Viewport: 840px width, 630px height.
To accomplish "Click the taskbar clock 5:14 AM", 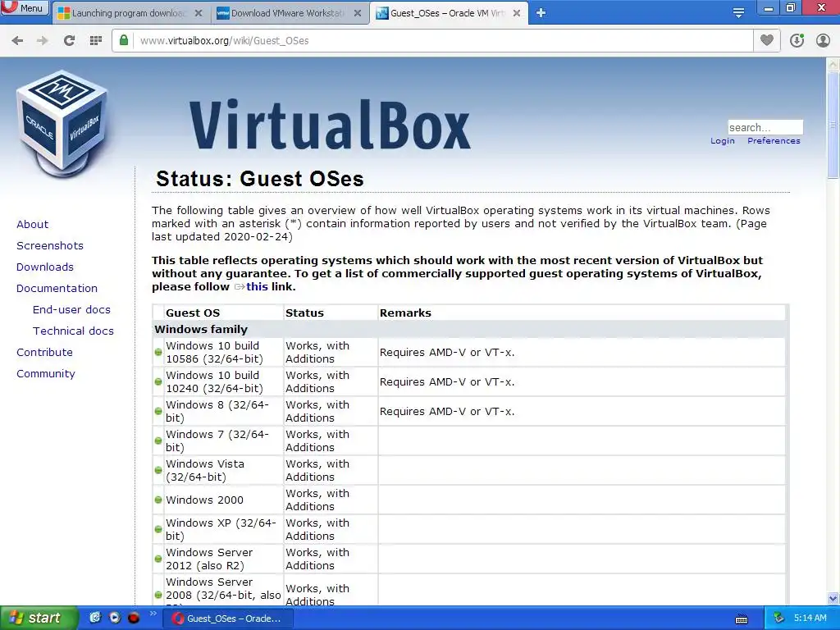I will pyautogui.click(x=810, y=618).
